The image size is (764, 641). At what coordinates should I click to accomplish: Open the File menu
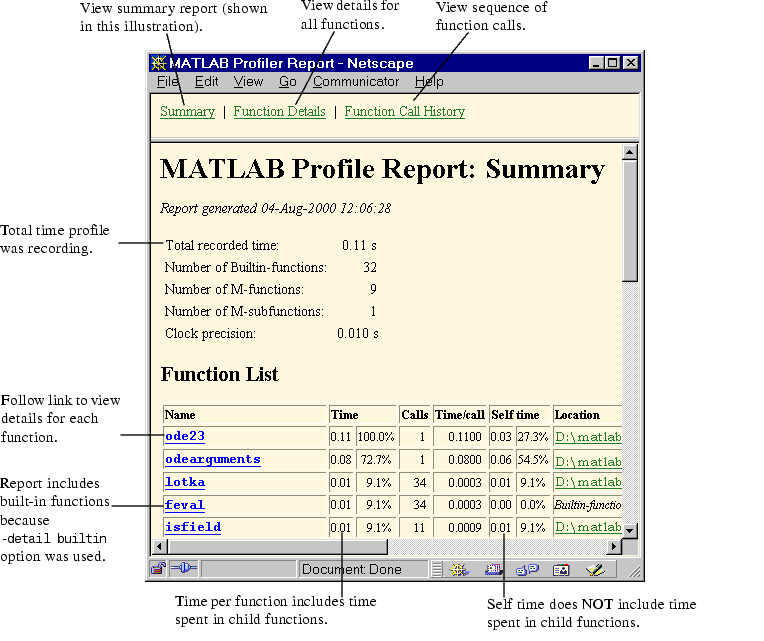[168, 81]
